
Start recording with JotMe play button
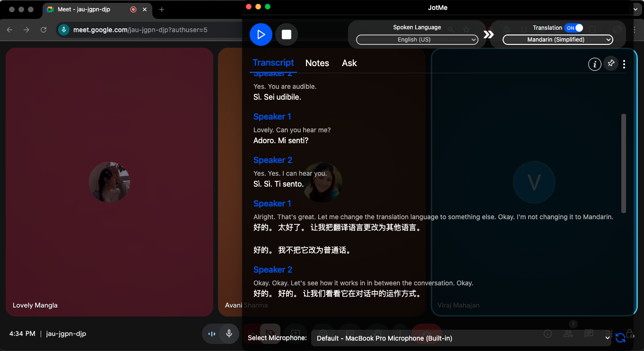click(x=261, y=34)
